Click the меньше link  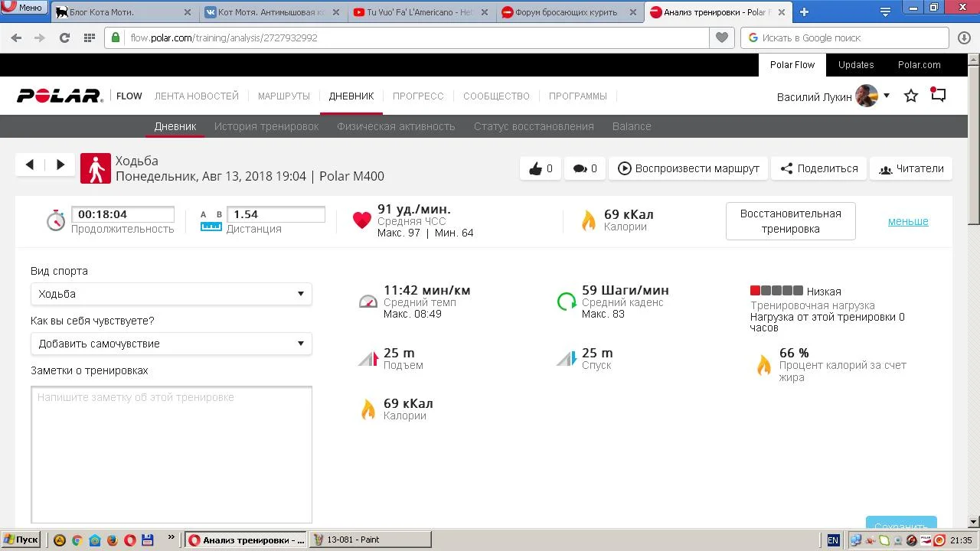tap(908, 221)
